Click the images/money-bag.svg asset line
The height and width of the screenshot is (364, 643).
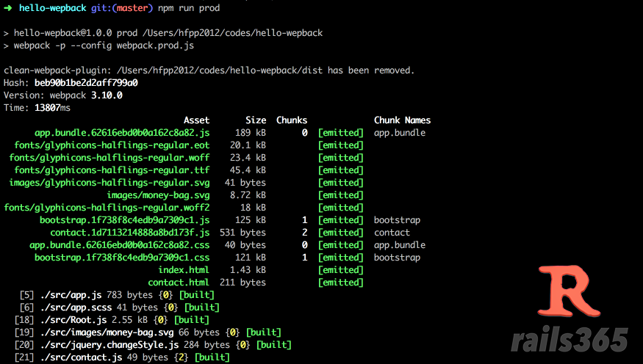pos(158,195)
